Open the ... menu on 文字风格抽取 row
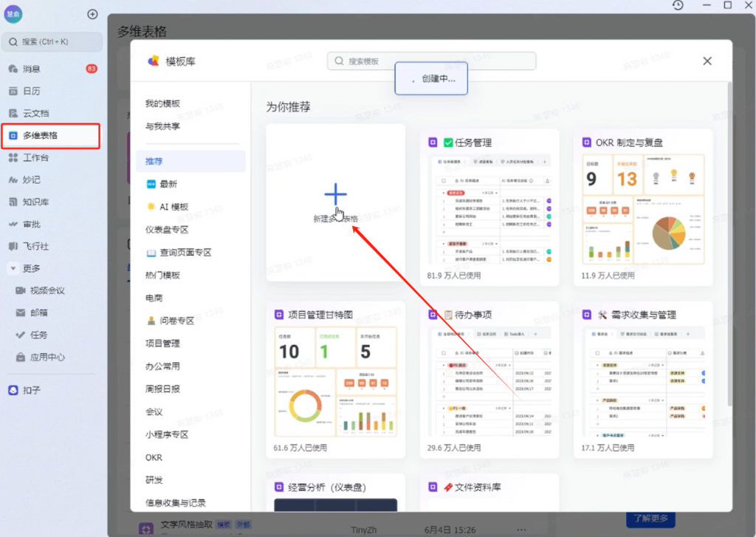 pyautogui.click(x=521, y=530)
